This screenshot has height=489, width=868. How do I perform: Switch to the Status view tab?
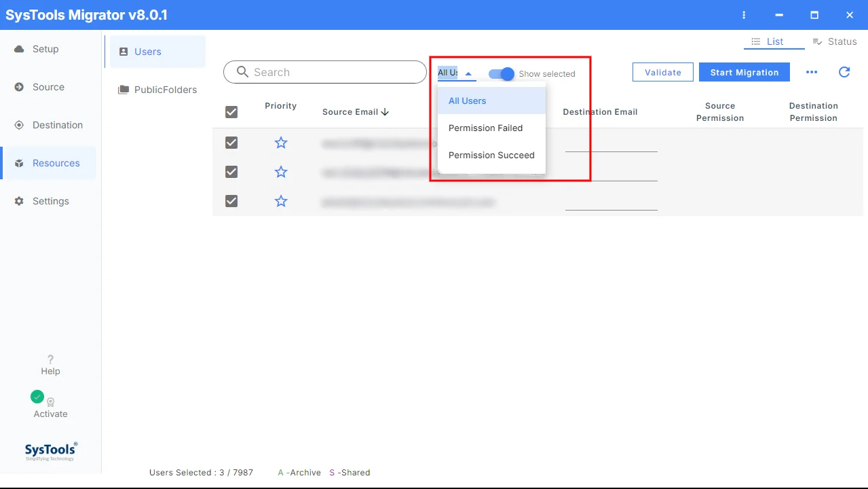coord(835,41)
